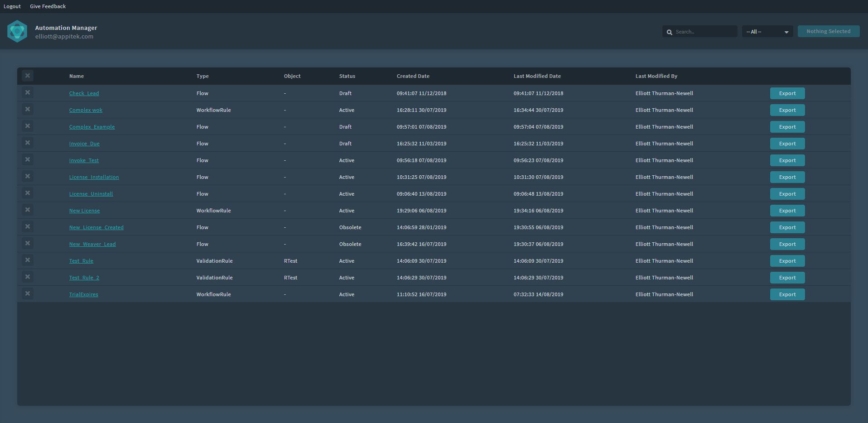The height and width of the screenshot is (423, 868).
Task: Export the Invoice_Due flow
Action: pos(787,144)
